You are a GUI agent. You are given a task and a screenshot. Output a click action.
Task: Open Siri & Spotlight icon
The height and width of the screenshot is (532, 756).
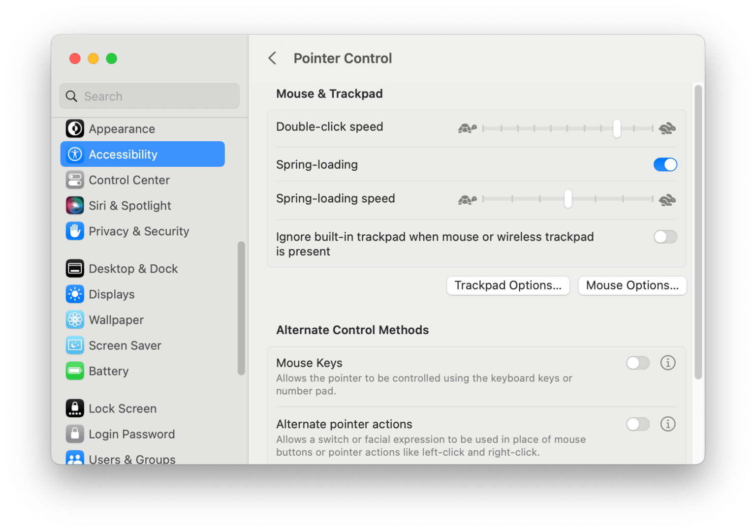tap(75, 206)
